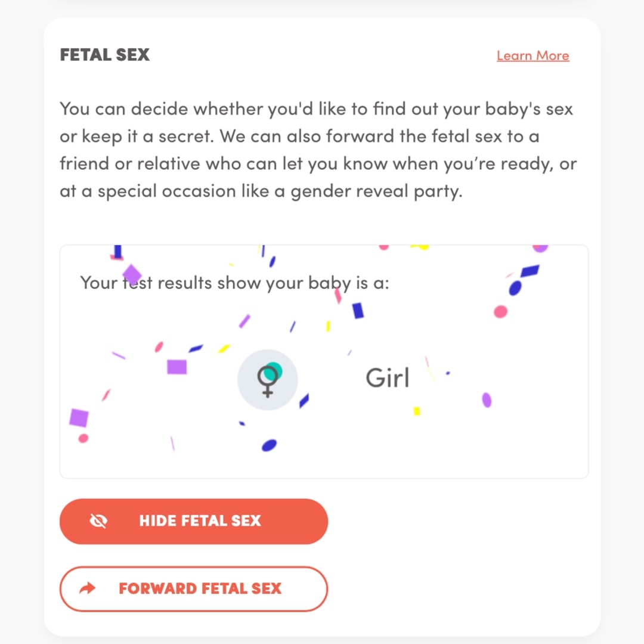644x644 pixels.
Task: Click the pink circle confetti at upper right
Action: pyautogui.click(x=501, y=311)
